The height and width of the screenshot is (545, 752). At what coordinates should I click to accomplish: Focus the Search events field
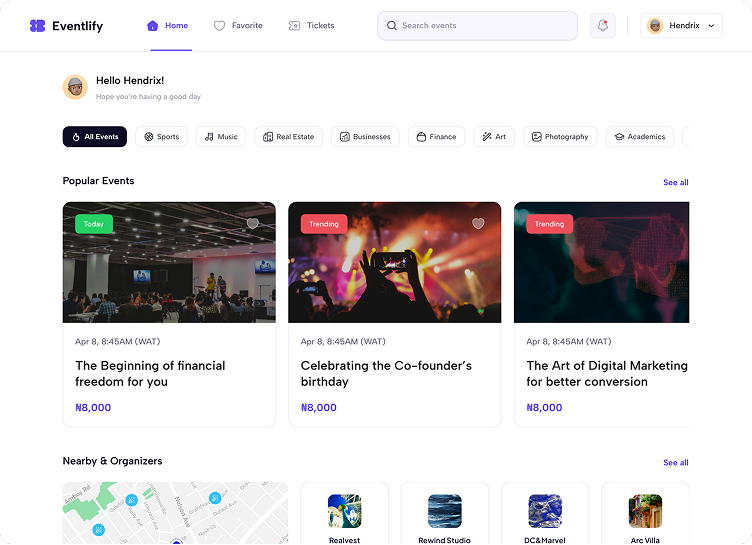[x=477, y=26]
